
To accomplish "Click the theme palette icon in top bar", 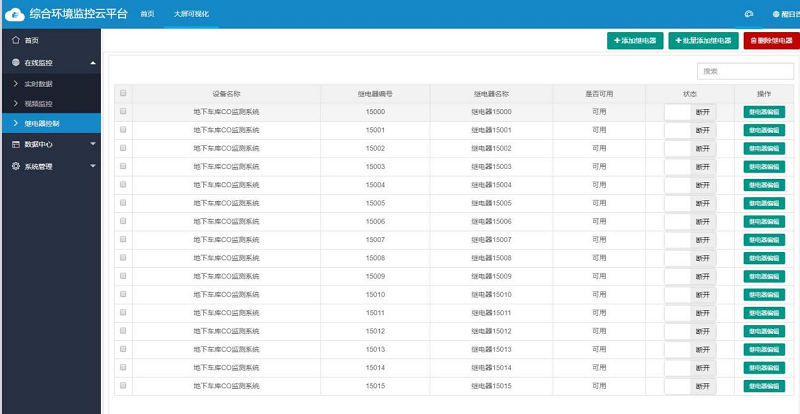I will pyautogui.click(x=748, y=14).
